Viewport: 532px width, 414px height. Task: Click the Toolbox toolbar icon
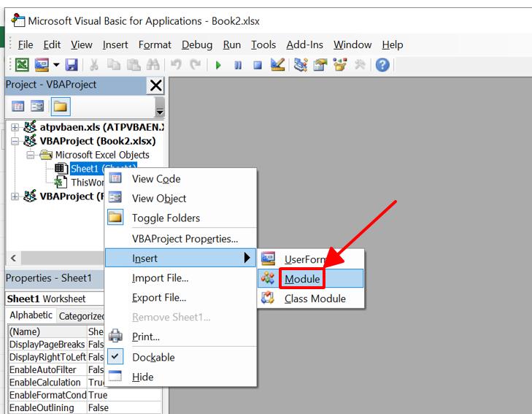[x=360, y=64]
